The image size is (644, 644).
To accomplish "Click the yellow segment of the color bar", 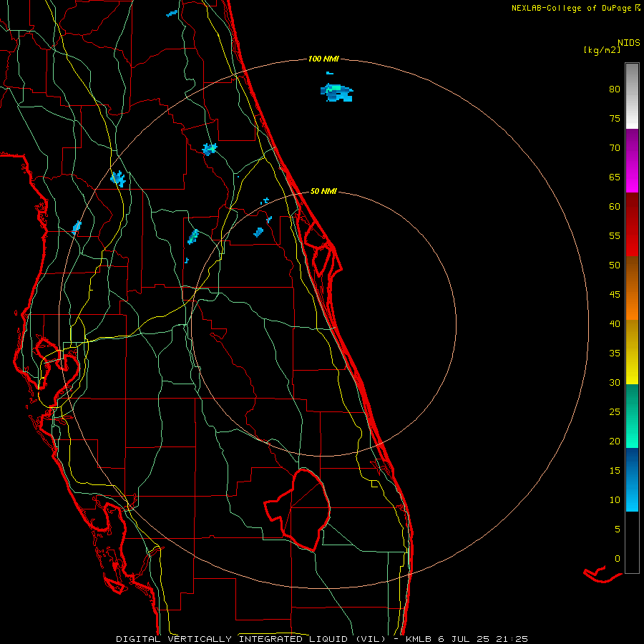I will pos(632,352).
